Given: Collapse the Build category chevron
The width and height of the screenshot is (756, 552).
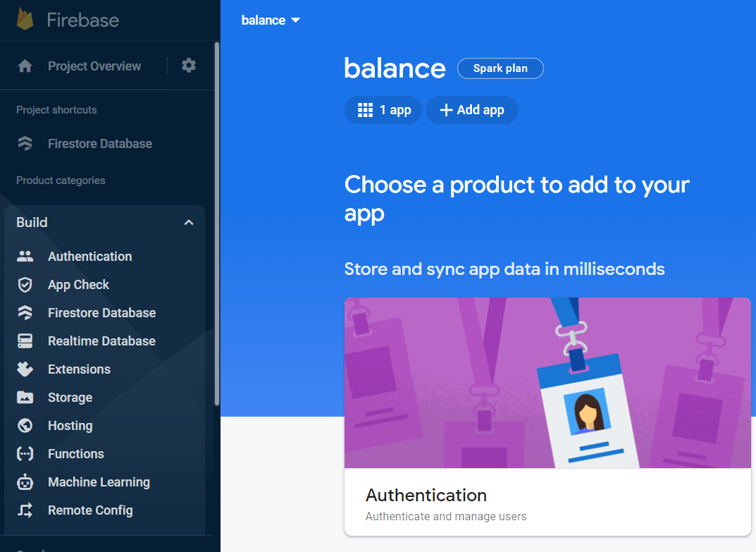Looking at the screenshot, I should pyautogui.click(x=189, y=223).
